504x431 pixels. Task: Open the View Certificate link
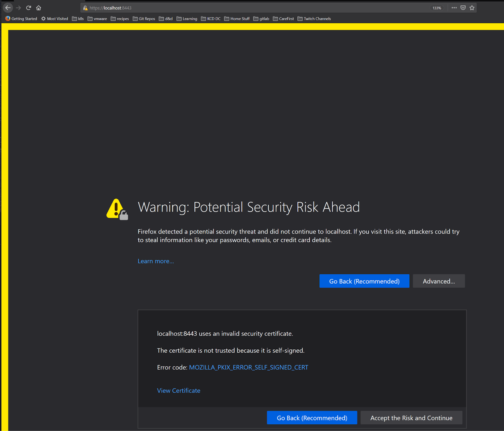(179, 391)
